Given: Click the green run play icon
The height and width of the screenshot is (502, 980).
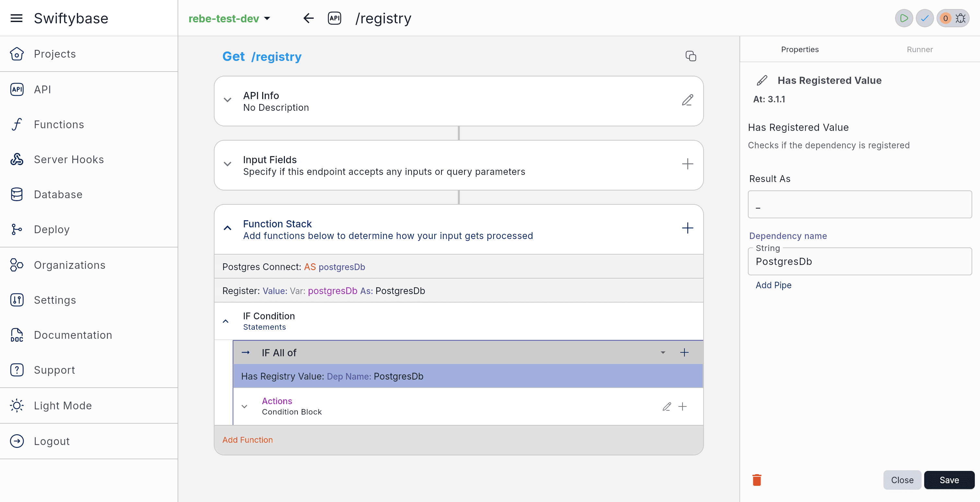Looking at the screenshot, I should (x=904, y=18).
